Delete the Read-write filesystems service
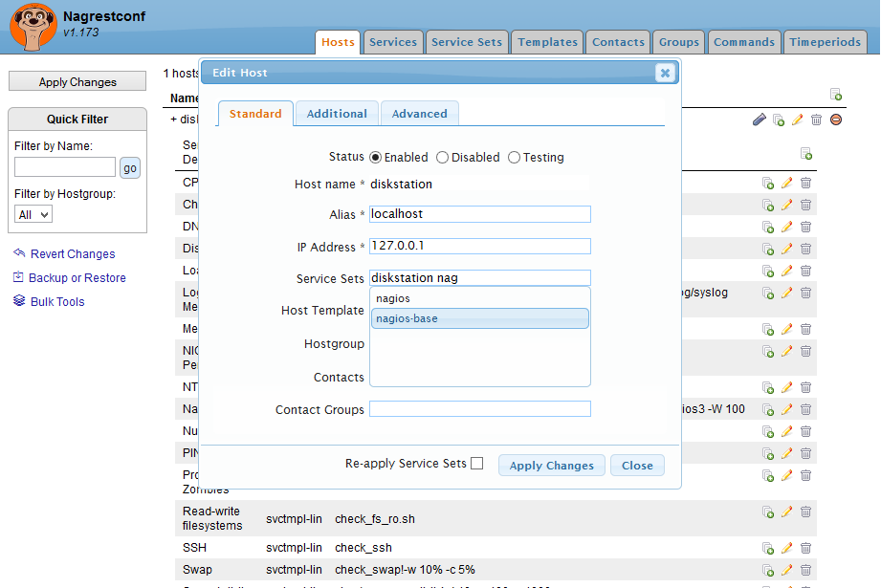Image resolution: width=881 pixels, height=588 pixels. coord(805,512)
